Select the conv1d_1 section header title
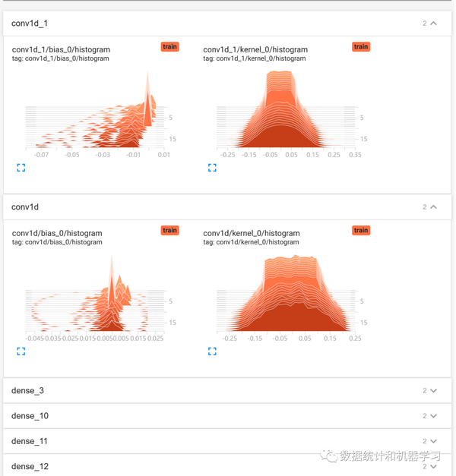Screen dimensions: 456x476 point(30,24)
